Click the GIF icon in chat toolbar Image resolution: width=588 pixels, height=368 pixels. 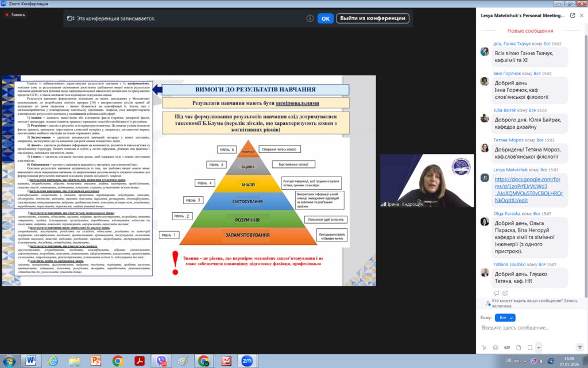[x=507, y=347]
